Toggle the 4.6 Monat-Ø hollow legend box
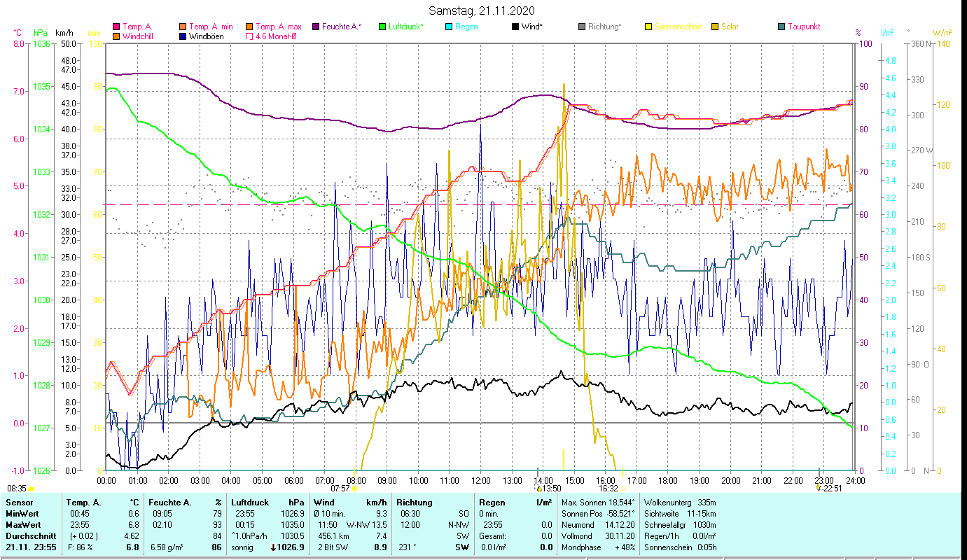This screenshot has height=560, width=967. click(x=249, y=36)
